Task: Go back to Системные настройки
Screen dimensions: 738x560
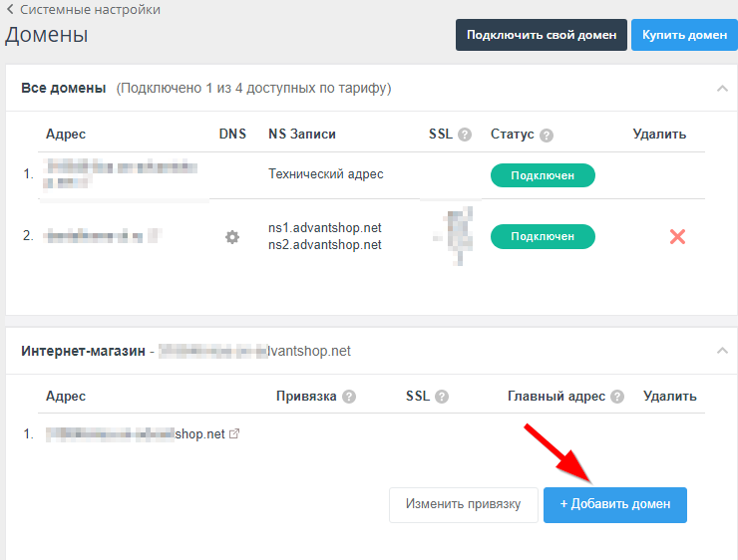Action: [83, 9]
